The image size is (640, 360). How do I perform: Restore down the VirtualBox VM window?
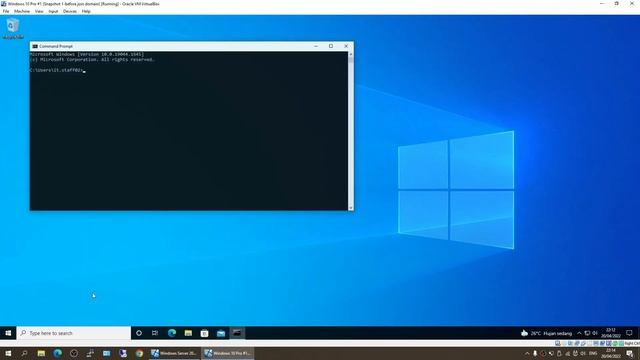(616, 4)
